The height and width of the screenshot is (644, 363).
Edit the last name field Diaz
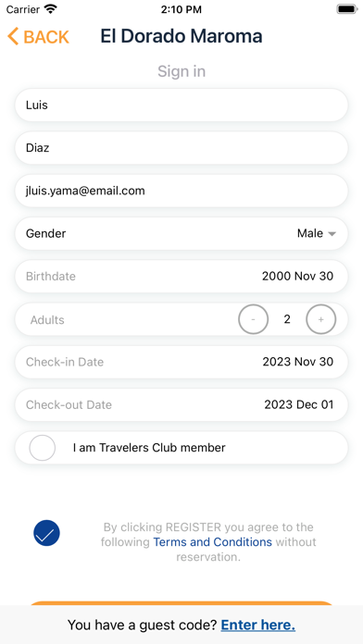click(181, 148)
